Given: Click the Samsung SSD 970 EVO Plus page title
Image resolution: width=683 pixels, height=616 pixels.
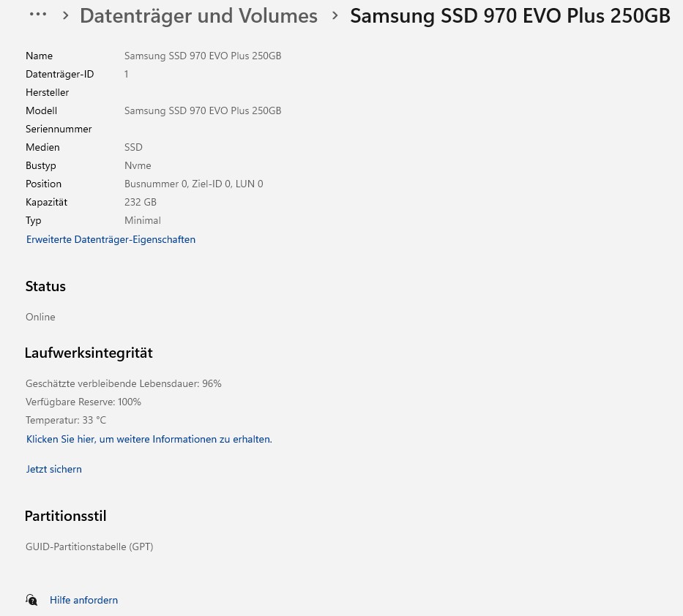Looking at the screenshot, I should coord(510,15).
